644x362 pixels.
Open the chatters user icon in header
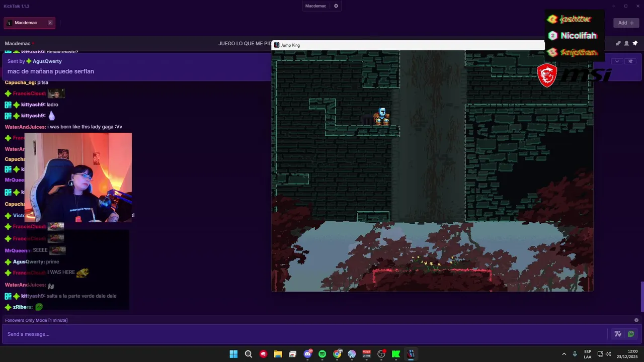[x=626, y=43]
